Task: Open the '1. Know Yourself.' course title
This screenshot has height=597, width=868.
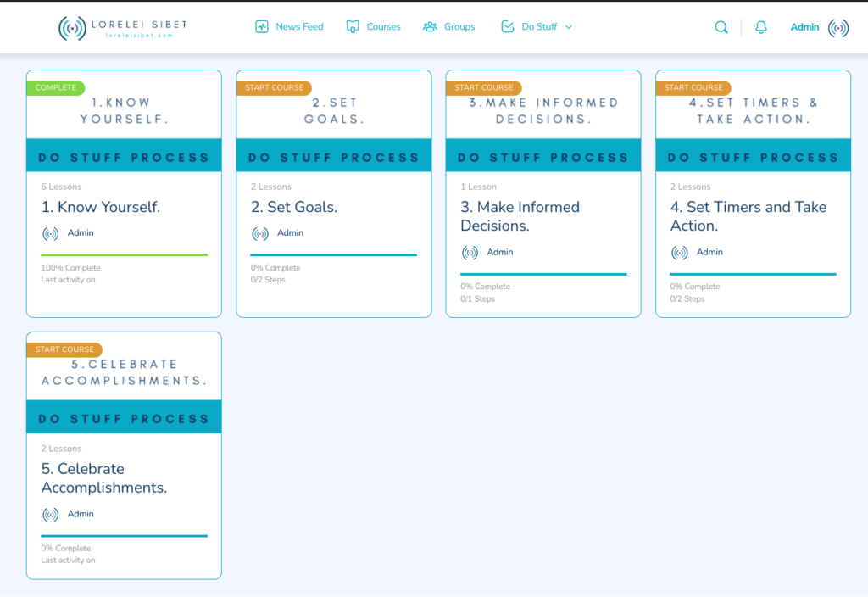Action: [x=101, y=207]
